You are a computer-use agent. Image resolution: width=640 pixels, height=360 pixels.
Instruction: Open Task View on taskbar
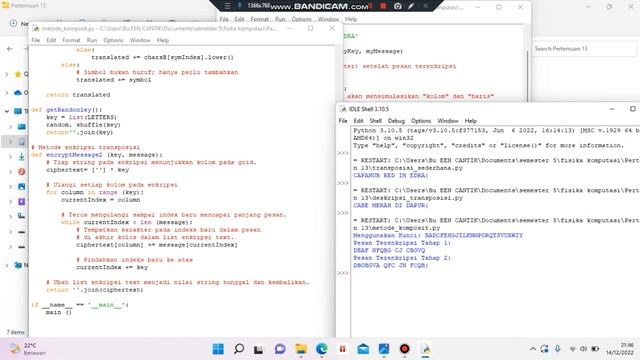click(259, 349)
